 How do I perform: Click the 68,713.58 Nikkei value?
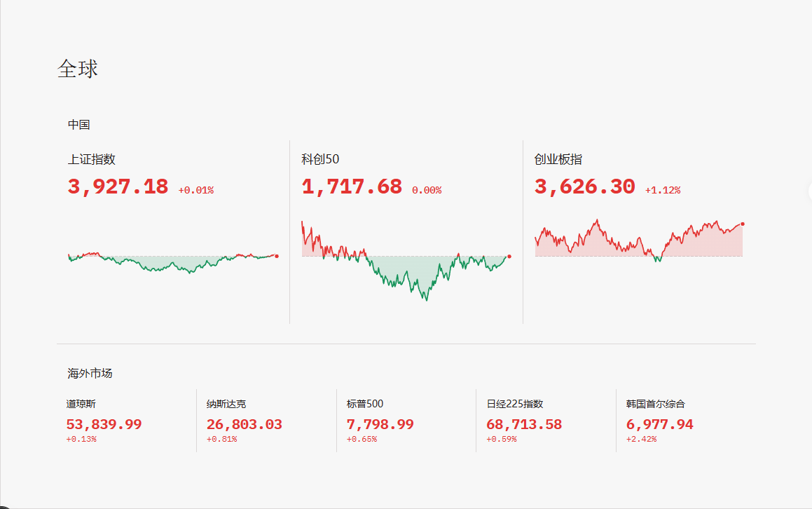point(524,424)
